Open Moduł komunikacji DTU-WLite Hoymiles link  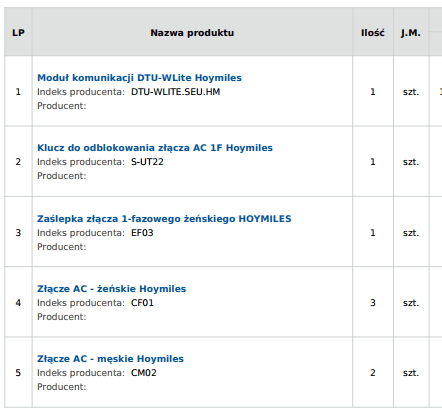point(139,78)
